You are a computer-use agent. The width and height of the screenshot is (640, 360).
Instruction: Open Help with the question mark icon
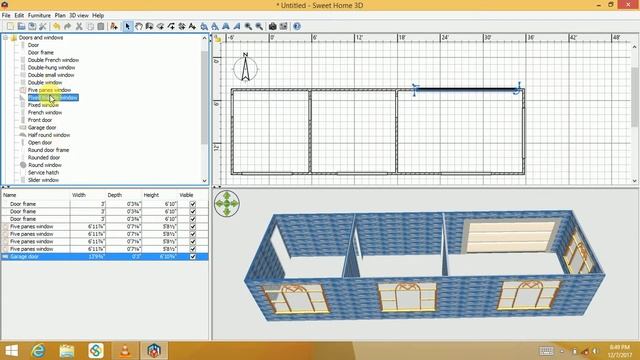pyautogui.click(x=297, y=27)
